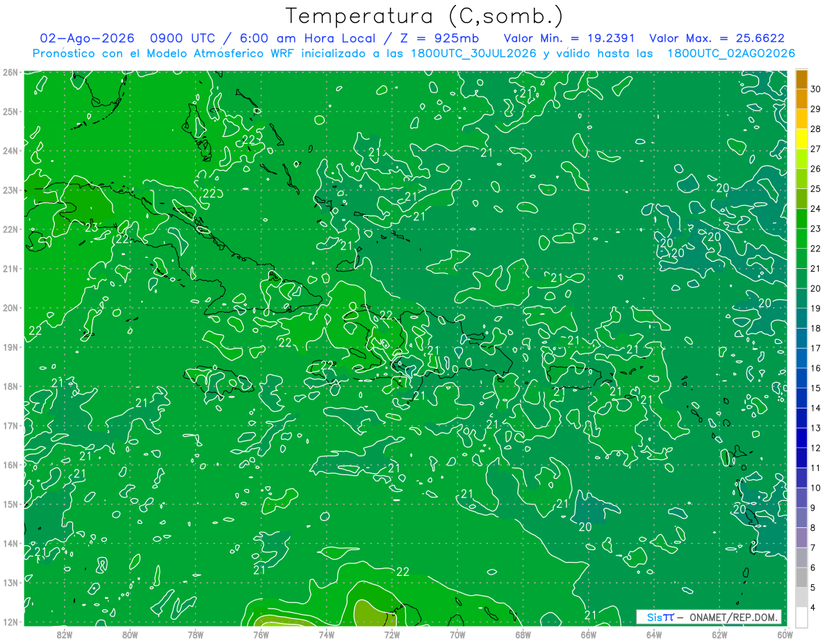Click the '74W' longitude axis label
The width and height of the screenshot is (834, 644).
327,634
